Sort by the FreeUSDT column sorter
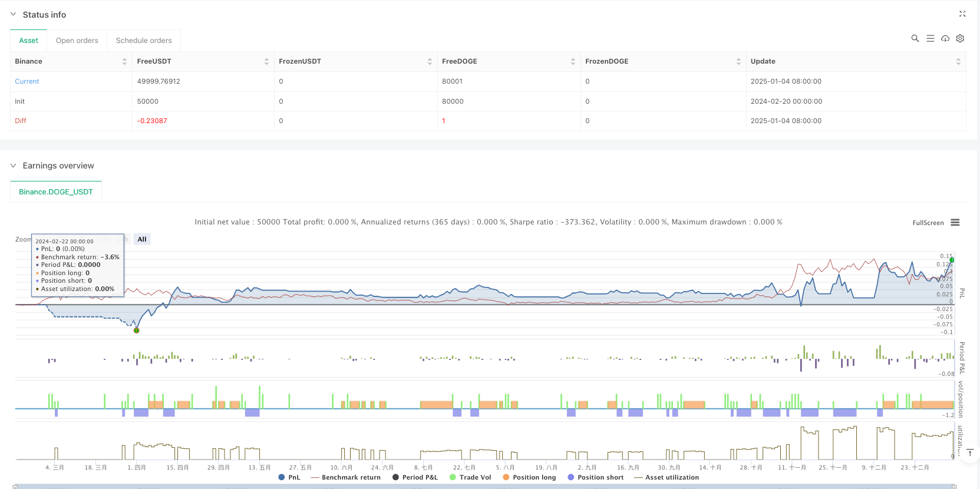The image size is (980, 489). coord(266,61)
